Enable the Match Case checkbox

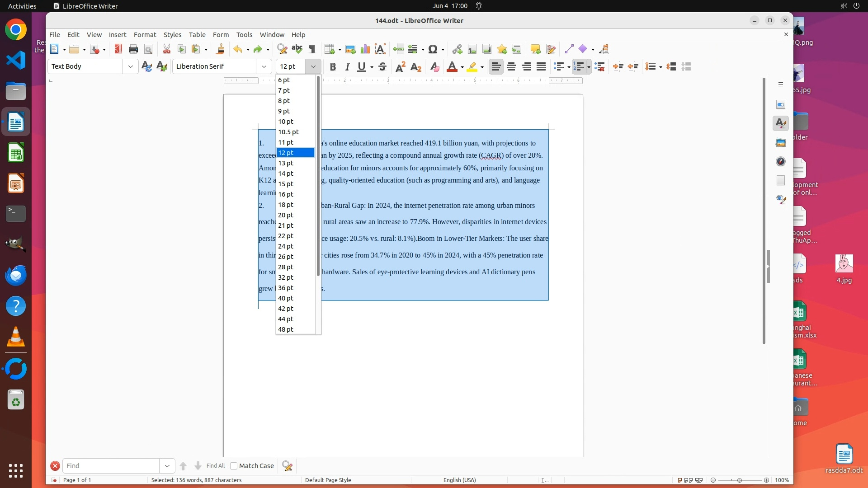(234, 466)
